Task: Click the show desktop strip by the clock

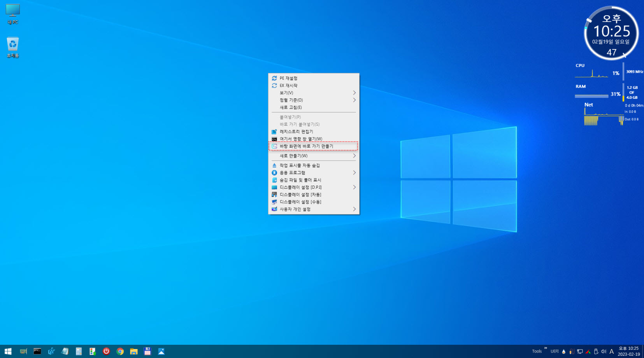Action: (x=643, y=351)
